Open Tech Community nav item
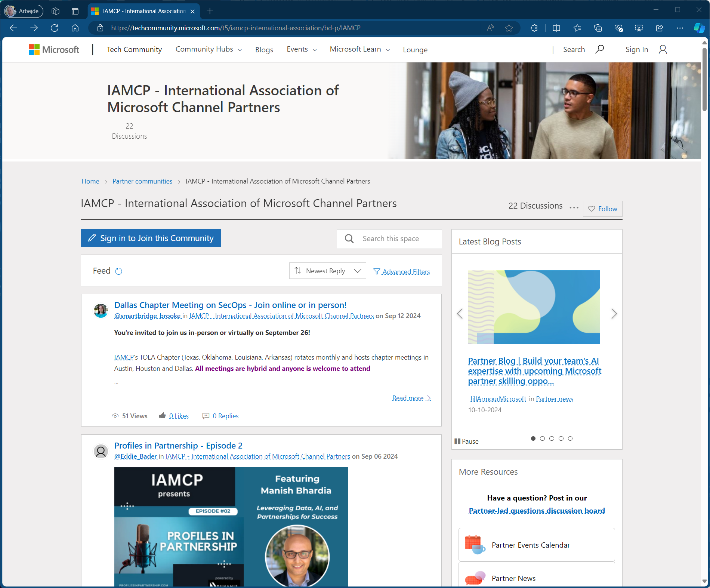This screenshot has height=588, width=710. click(x=134, y=49)
